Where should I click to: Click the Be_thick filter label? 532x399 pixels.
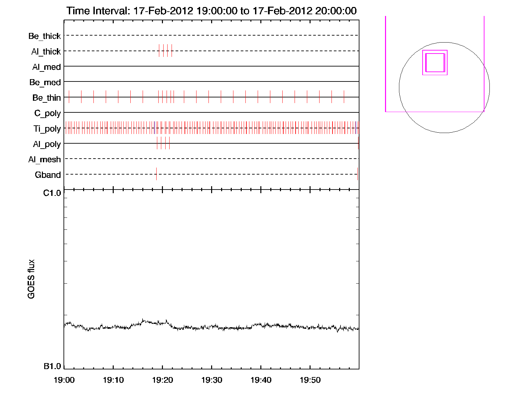point(45,36)
